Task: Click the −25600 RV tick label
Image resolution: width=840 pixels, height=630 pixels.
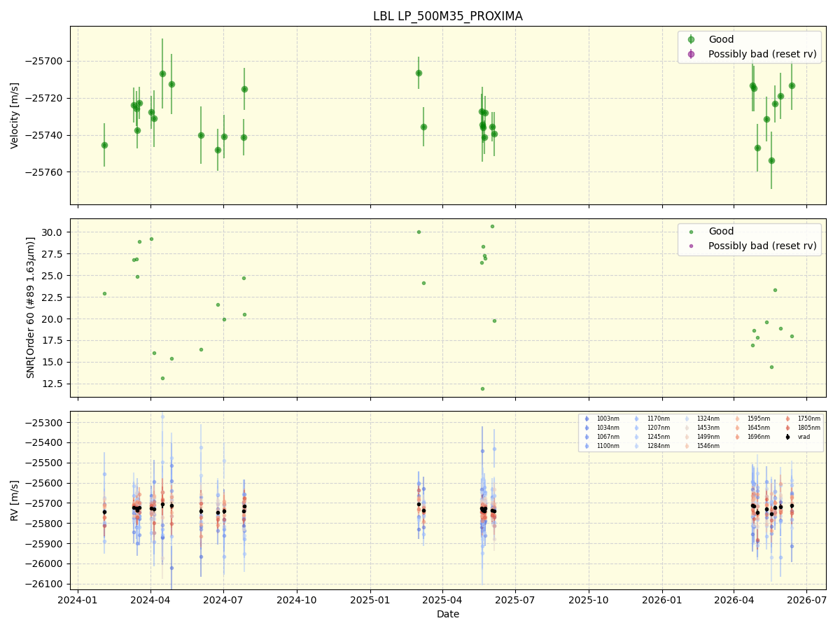Action: (x=45, y=484)
